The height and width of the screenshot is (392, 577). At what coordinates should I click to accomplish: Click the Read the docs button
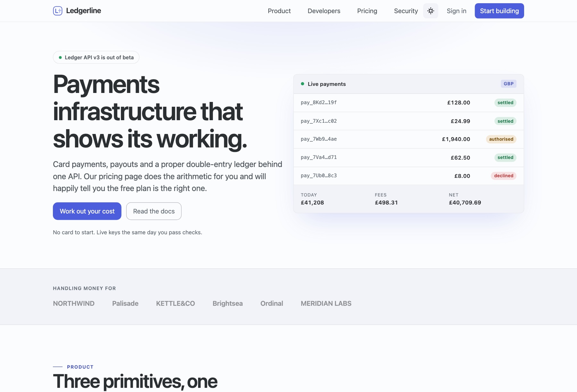[154, 211]
